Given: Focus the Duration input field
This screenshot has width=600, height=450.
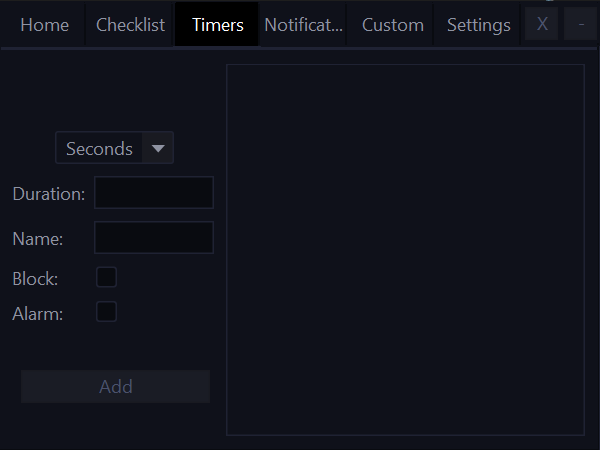Looking at the screenshot, I should coord(154,192).
